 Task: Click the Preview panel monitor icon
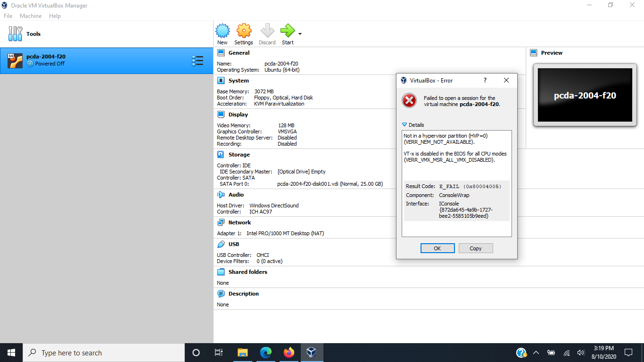(534, 53)
